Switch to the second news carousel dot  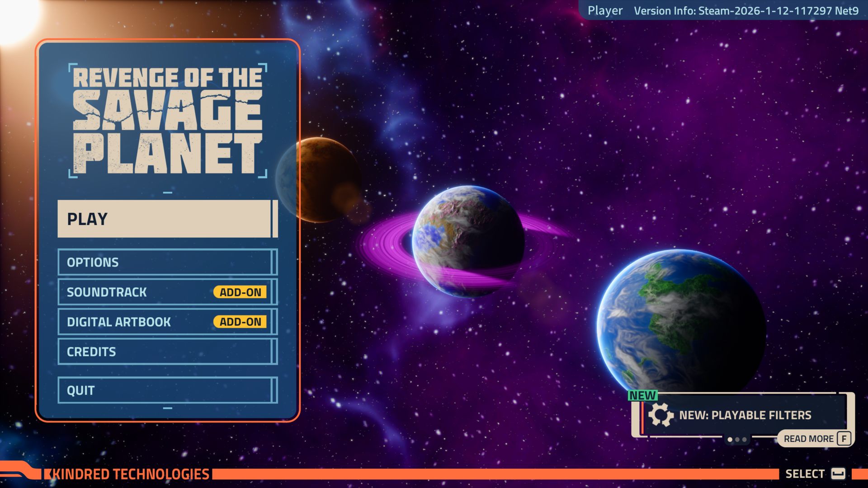(737, 440)
